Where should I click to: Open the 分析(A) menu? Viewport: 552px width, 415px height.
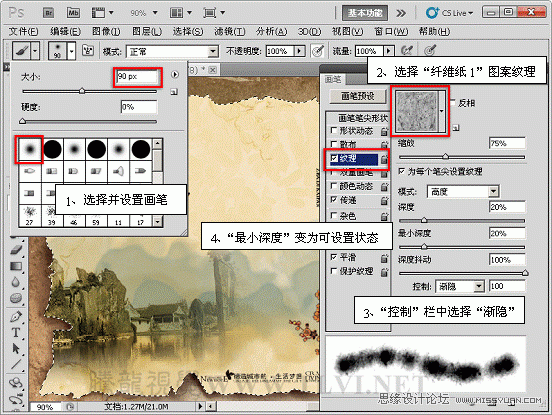271,31
